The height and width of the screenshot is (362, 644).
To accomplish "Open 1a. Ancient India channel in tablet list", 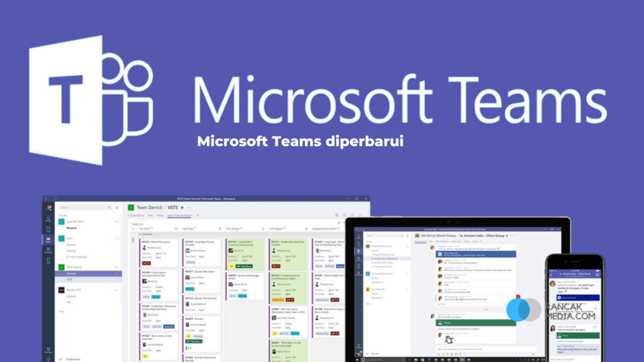I will [x=387, y=258].
